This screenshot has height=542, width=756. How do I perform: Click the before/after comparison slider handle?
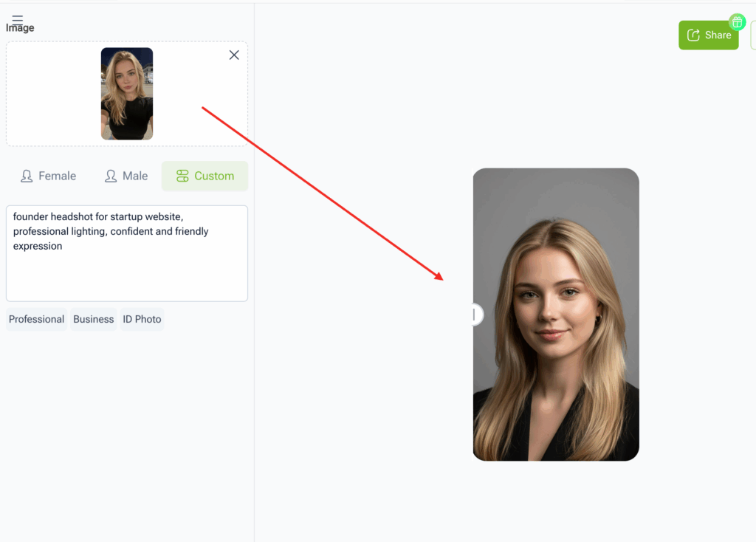[475, 315]
